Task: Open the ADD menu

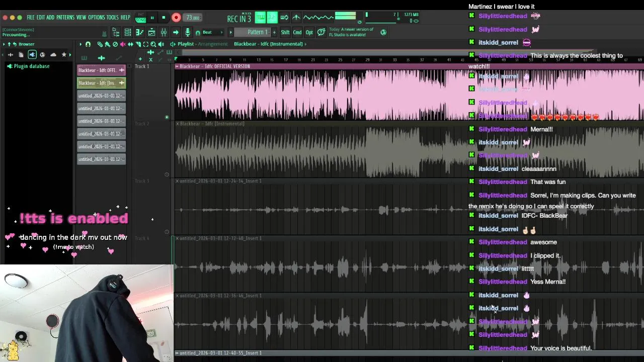Action: [50, 17]
